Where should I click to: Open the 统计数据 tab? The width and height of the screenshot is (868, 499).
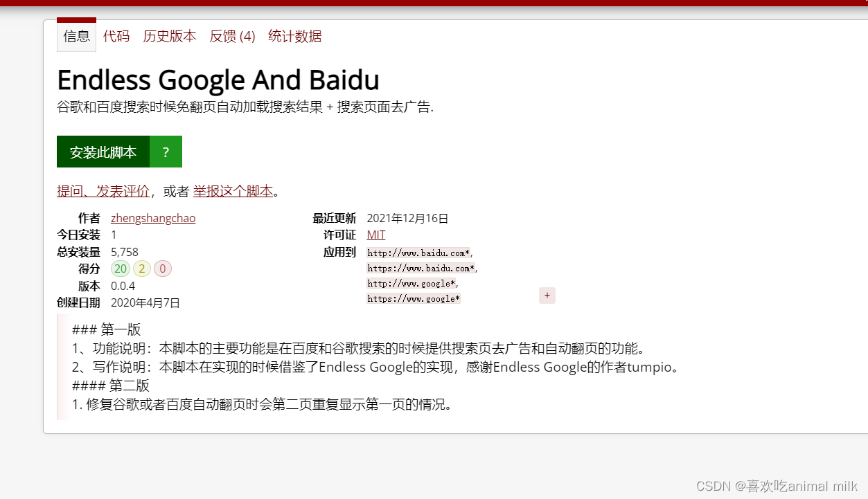point(295,36)
